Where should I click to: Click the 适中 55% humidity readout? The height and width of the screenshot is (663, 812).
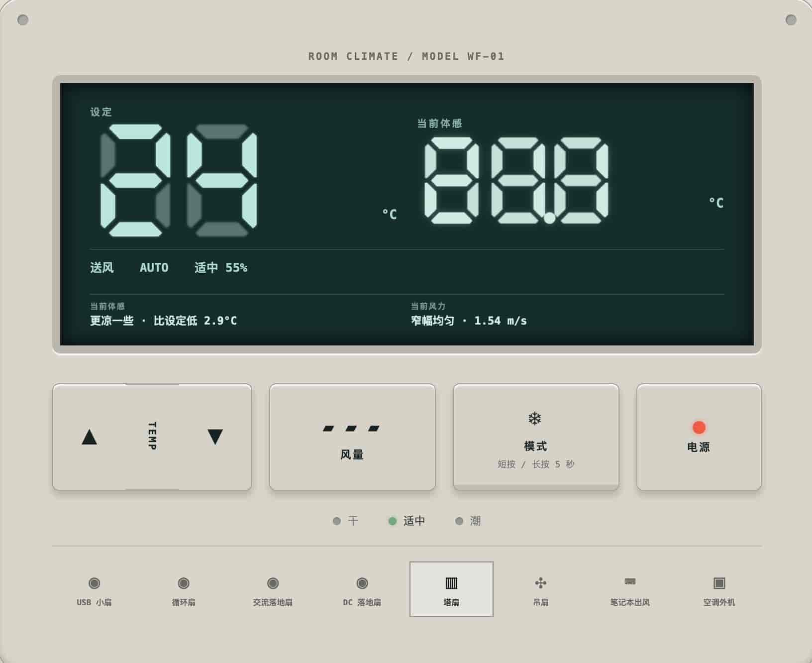(x=221, y=268)
